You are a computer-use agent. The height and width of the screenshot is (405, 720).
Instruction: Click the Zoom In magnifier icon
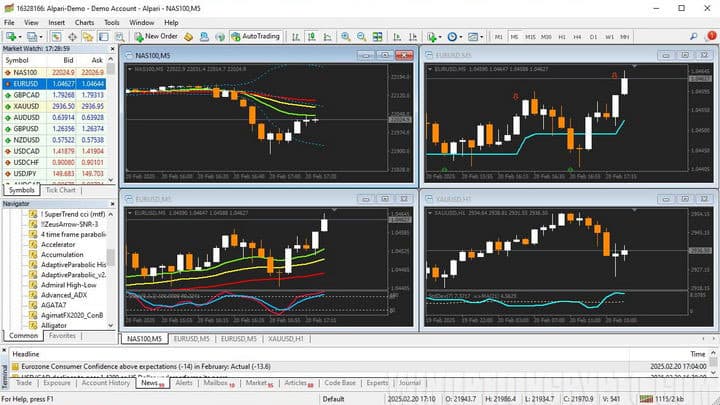[x=346, y=37]
